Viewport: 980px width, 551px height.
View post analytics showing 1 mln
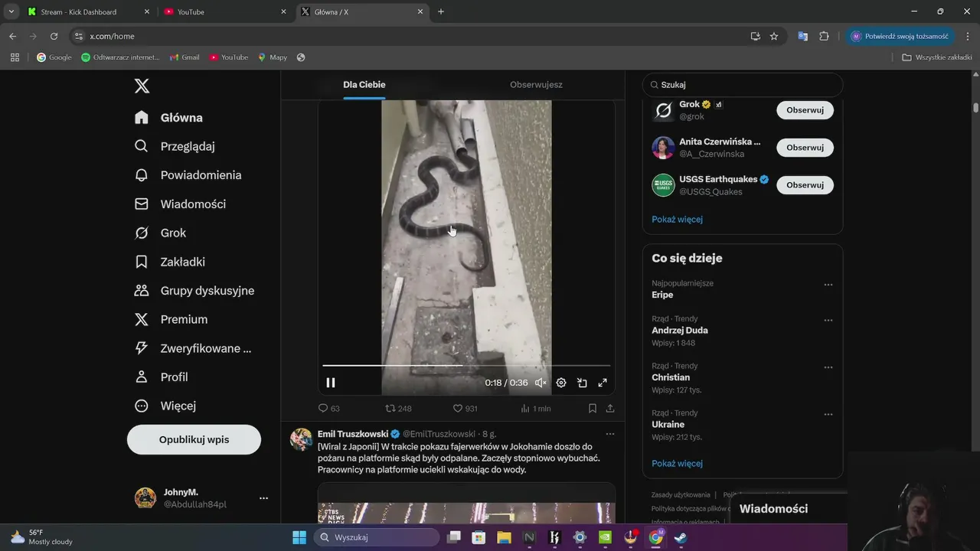coord(536,409)
